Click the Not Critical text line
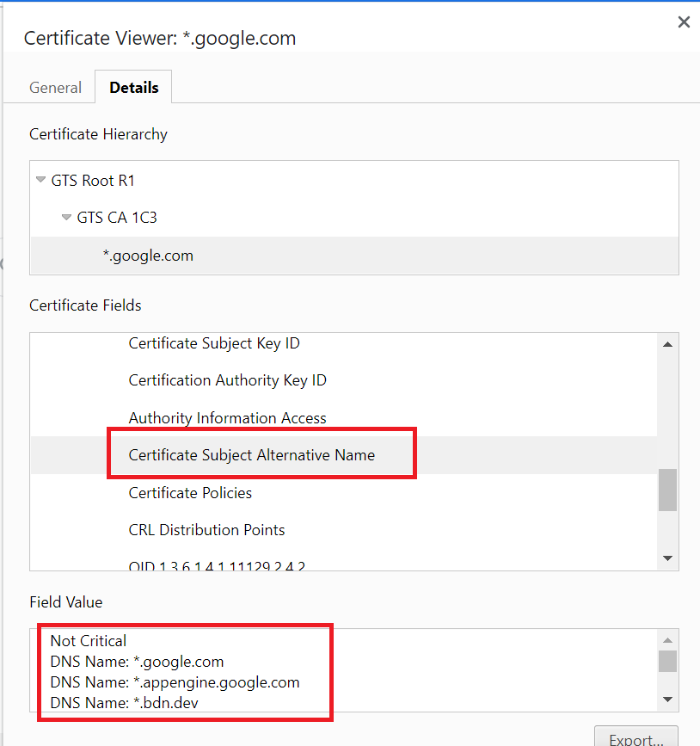This screenshot has height=746, width=700. tap(89, 641)
